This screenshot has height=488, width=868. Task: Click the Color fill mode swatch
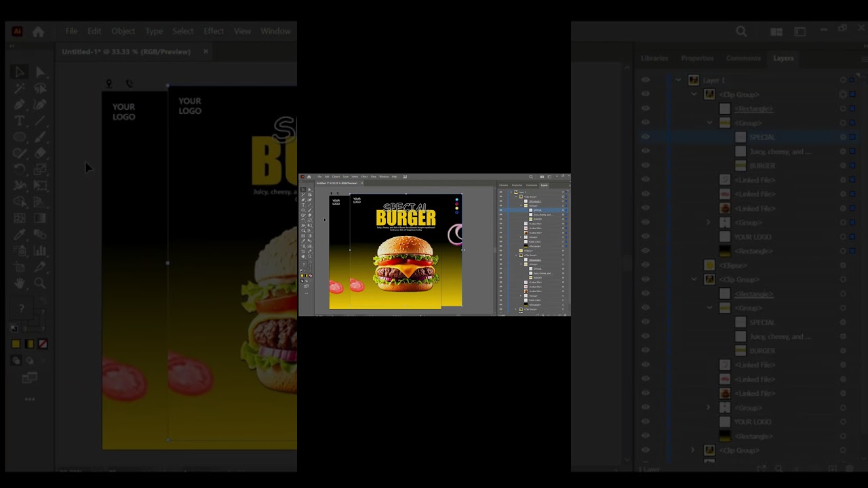pyautogui.click(x=16, y=344)
